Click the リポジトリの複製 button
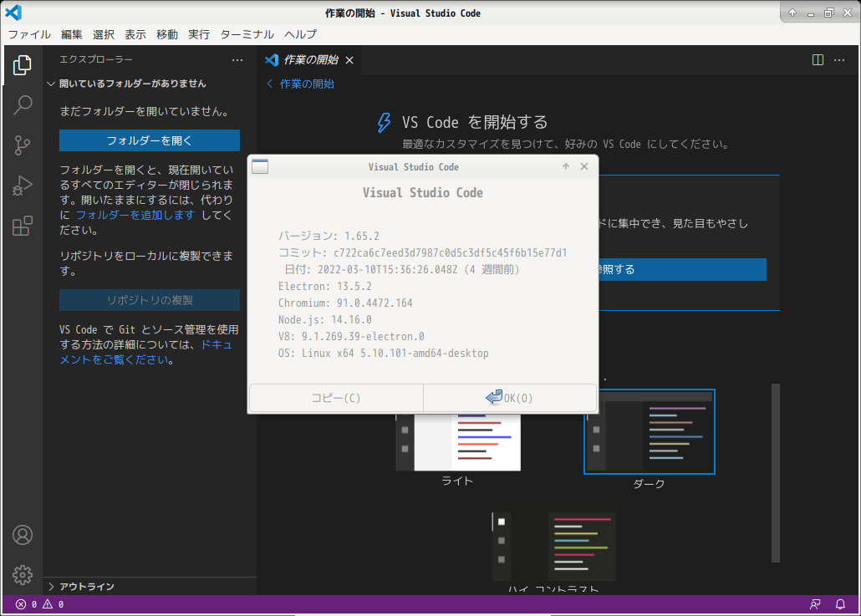The height and width of the screenshot is (616, 861). pos(150,300)
